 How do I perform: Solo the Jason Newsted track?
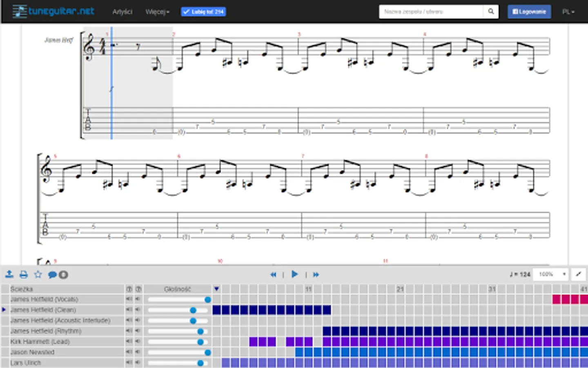(129, 352)
